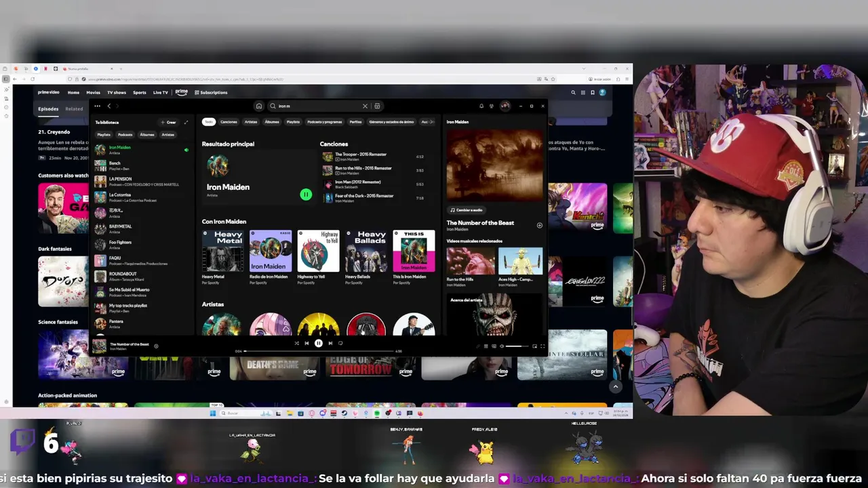Viewport: 868px width, 488px height.
Task: Go to Spotify Home icon
Action: (258, 106)
